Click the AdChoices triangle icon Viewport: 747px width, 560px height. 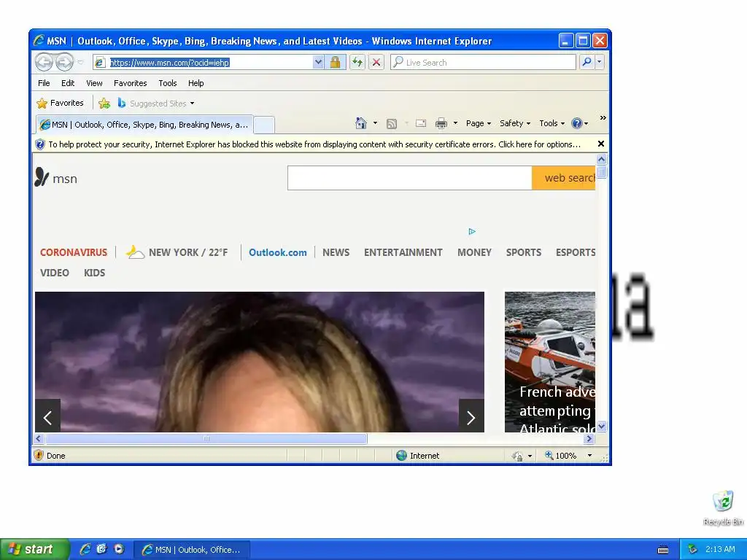click(x=472, y=231)
